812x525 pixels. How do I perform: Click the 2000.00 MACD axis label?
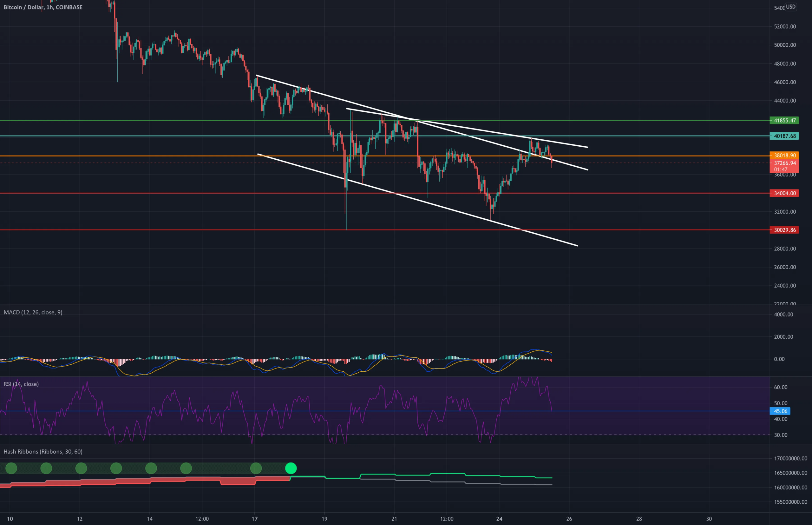(x=783, y=337)
